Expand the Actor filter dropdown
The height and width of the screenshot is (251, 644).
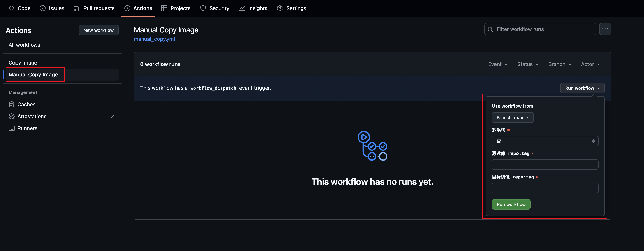coord(590,64)
